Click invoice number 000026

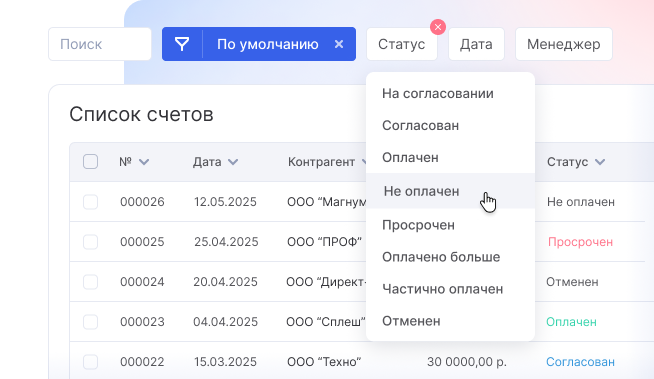142,202
